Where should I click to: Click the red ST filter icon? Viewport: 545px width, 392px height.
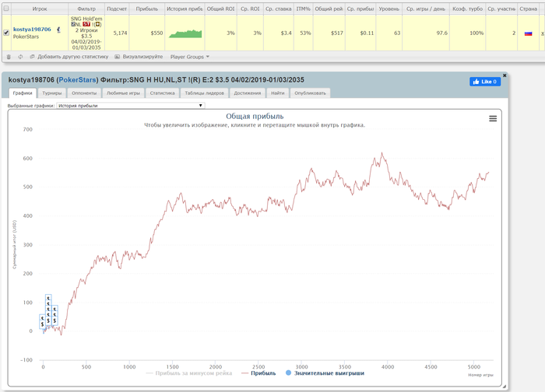[86, 24]
